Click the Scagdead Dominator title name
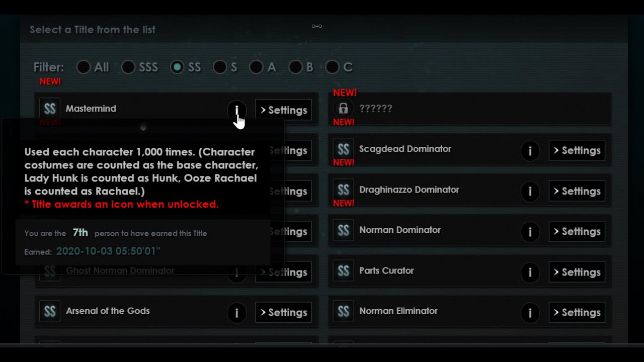The height and width of the screenshot is (362, 644). pyautogui.click(x=405, y=149)
